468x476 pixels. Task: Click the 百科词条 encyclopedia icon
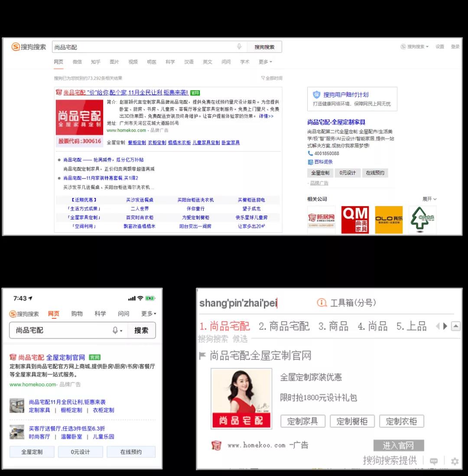310,162
